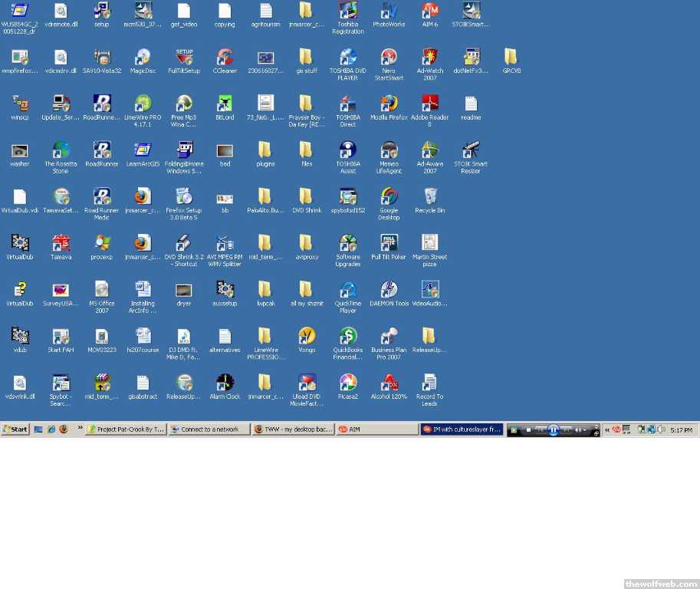The height and width of the screenshot is (589, 700).
Task: Open the Mozilla Firefox desktop shortcut
Action: 389,104
